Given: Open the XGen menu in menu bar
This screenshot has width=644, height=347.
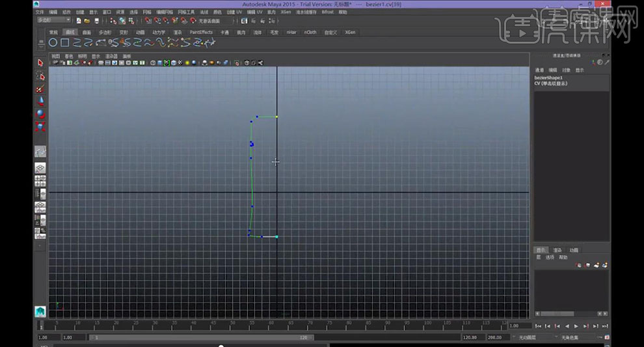Looking at the screenshot, I should [x=286, y=12].
